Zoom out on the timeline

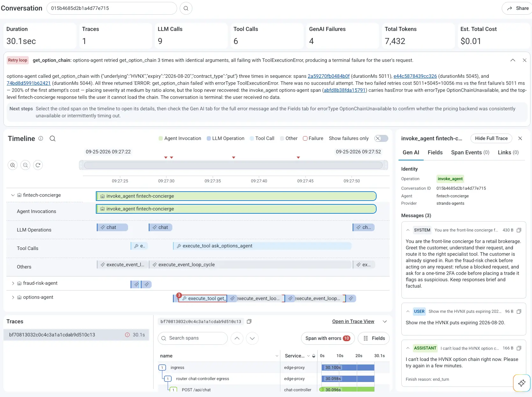pyautogui.click(x=25, y=165)
